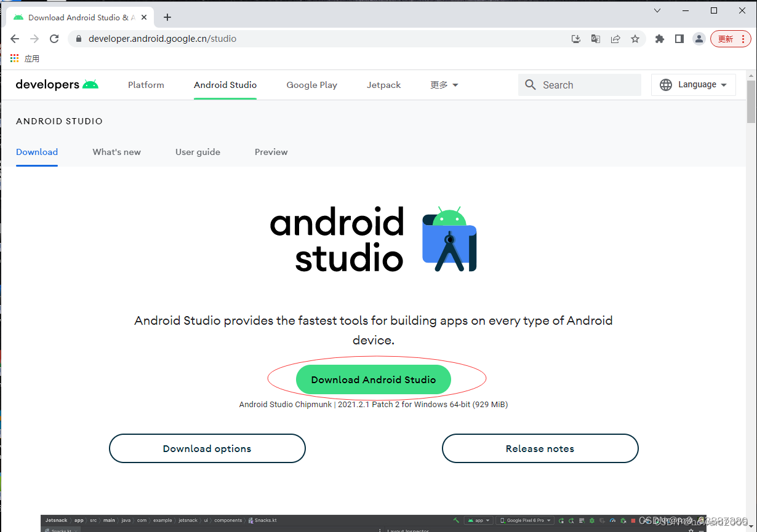Click the search magnifier icon

[531, 85]
